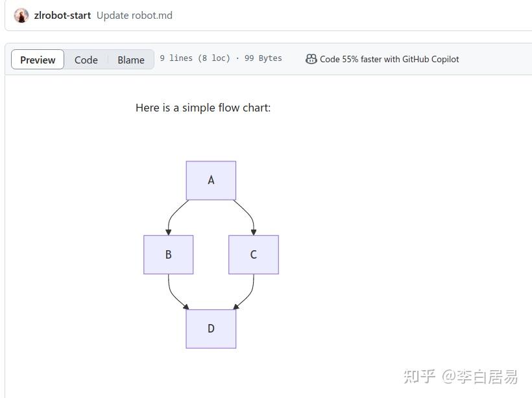Click the "Here is a simple flow chart" heading
The width and height of the screenshot is (532, 398).
point(203,108)
